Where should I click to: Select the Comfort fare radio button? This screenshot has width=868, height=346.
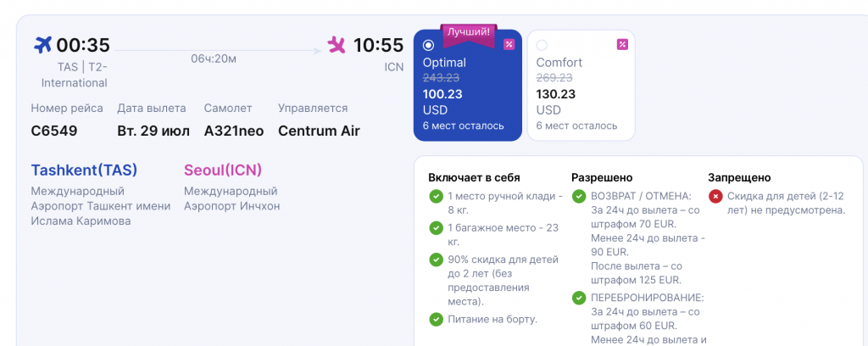pyautogui.click(x=542, y=45)
